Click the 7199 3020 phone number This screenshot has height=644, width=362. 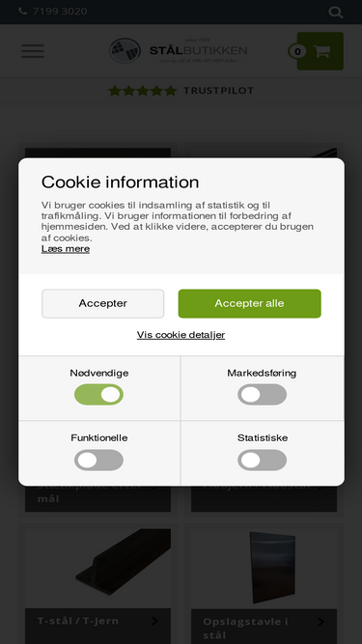[60, 11]
